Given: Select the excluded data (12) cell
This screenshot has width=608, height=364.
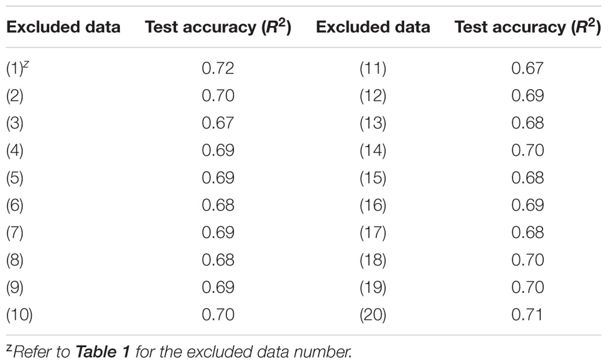Looking at the screenshot, I should coord(373,96).
